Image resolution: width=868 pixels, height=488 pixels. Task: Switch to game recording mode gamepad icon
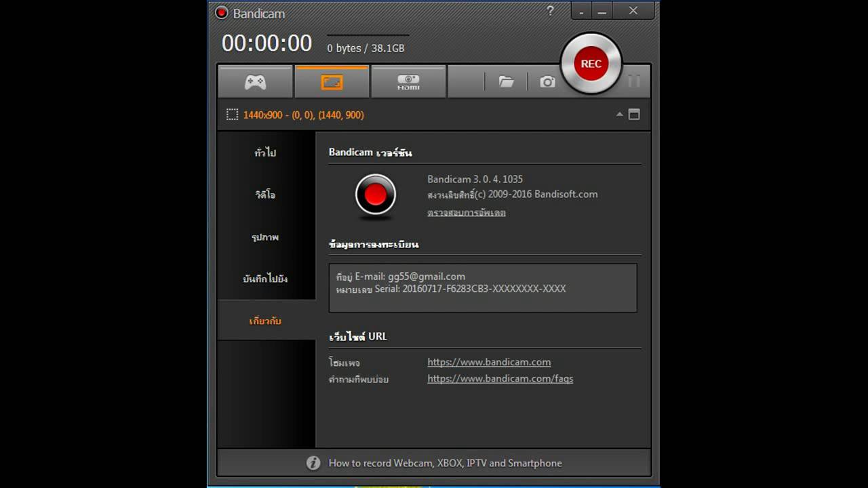tap(255, 82)
